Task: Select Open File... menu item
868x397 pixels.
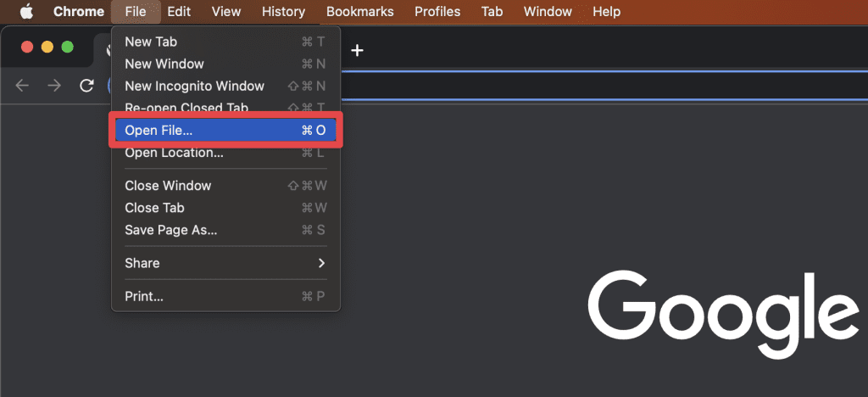Action: click(225, 130)
